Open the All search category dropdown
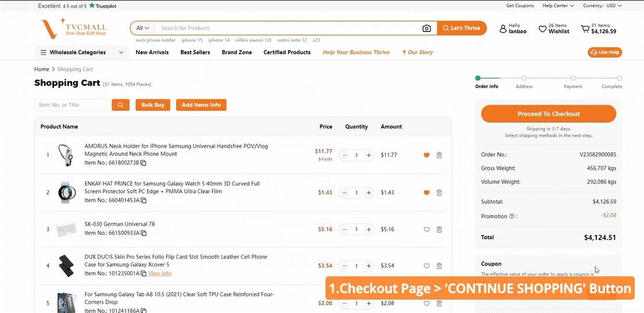This screenshot has width=644, height=313. click(x=142, y=28)
